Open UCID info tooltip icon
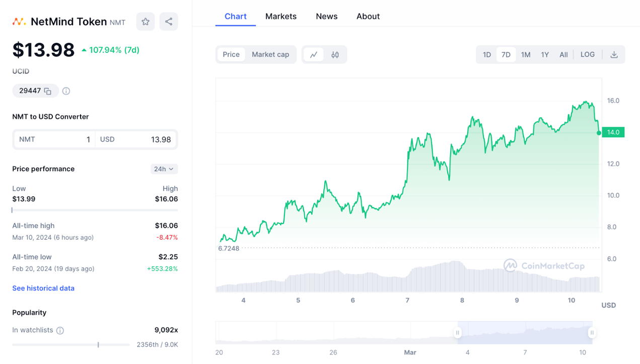Screen dimensions: 640x364 [66, 91]
